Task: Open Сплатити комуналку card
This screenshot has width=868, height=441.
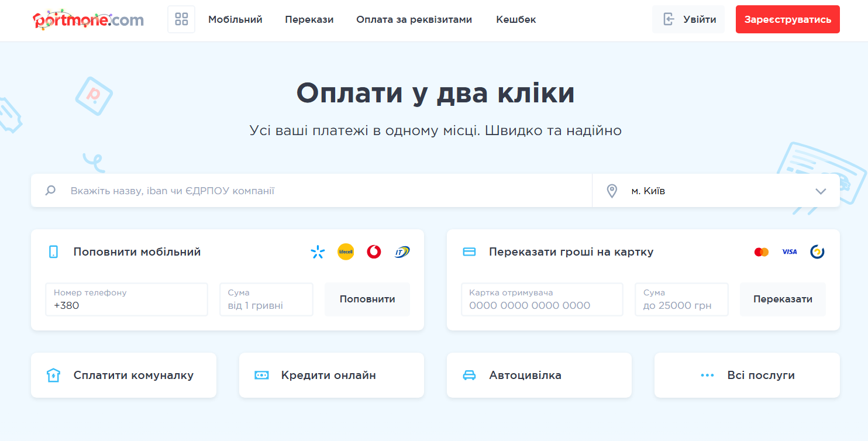Action: click(x=123, y=375)
